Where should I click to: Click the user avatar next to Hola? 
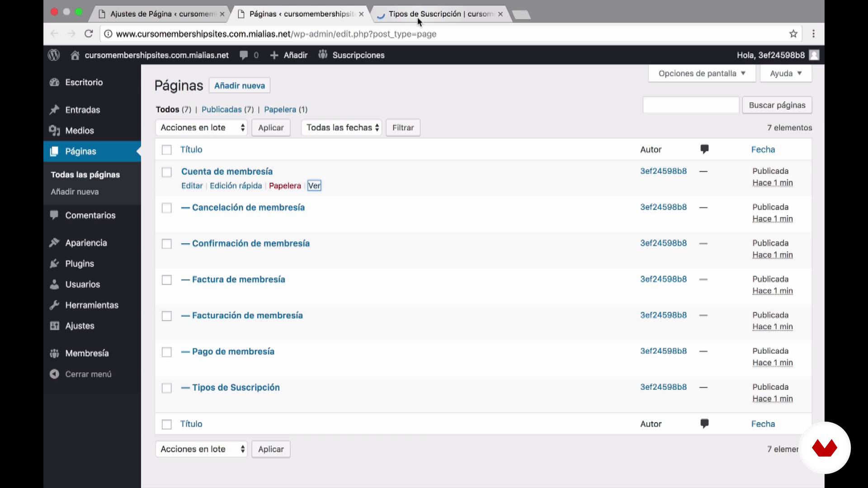pos(814,55)
